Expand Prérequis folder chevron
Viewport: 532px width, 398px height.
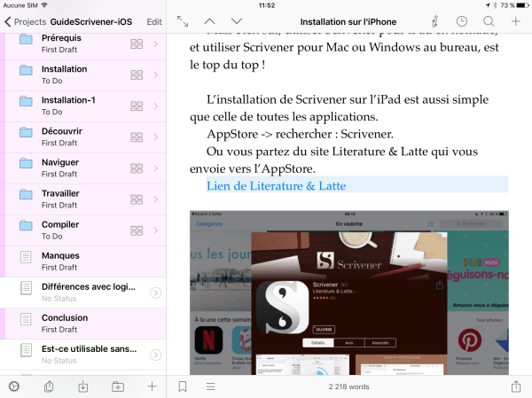(x=156, y=43)
